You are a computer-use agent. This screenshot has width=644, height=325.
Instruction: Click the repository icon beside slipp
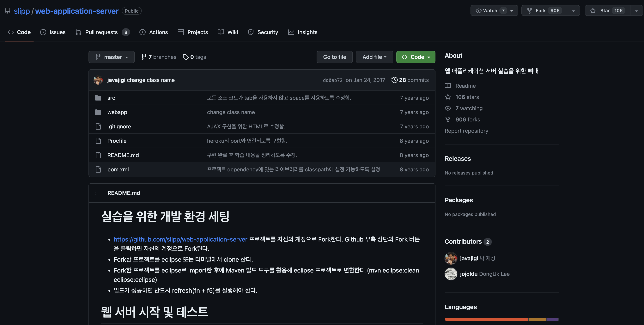coord(8,11)
